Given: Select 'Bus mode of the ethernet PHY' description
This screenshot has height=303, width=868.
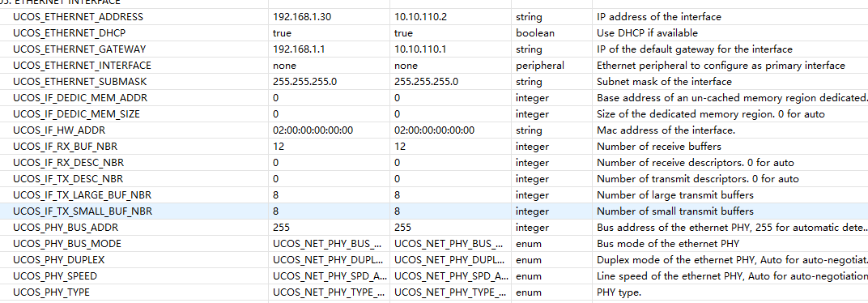Looking at the screenshot, I should point(668,244).
